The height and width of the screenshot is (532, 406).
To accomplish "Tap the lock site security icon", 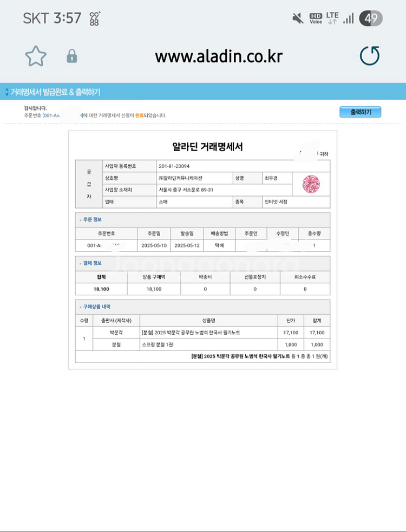I will click(72, 56).
